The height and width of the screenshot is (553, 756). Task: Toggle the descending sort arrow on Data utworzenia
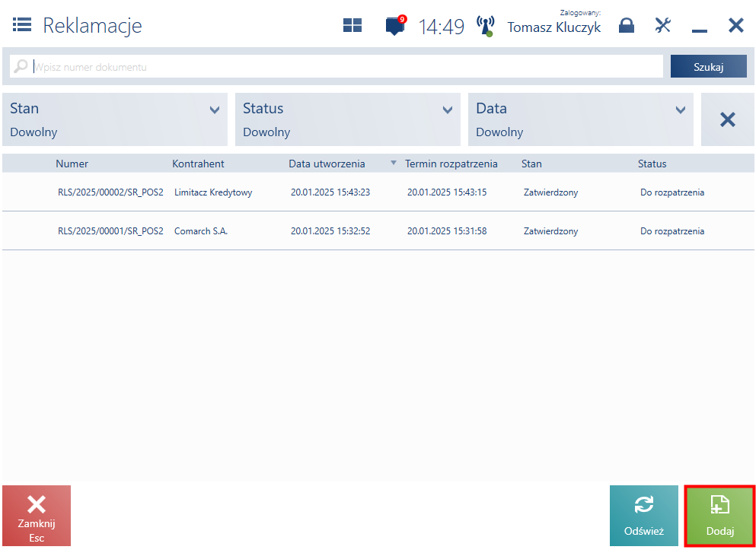pos(394,163)
